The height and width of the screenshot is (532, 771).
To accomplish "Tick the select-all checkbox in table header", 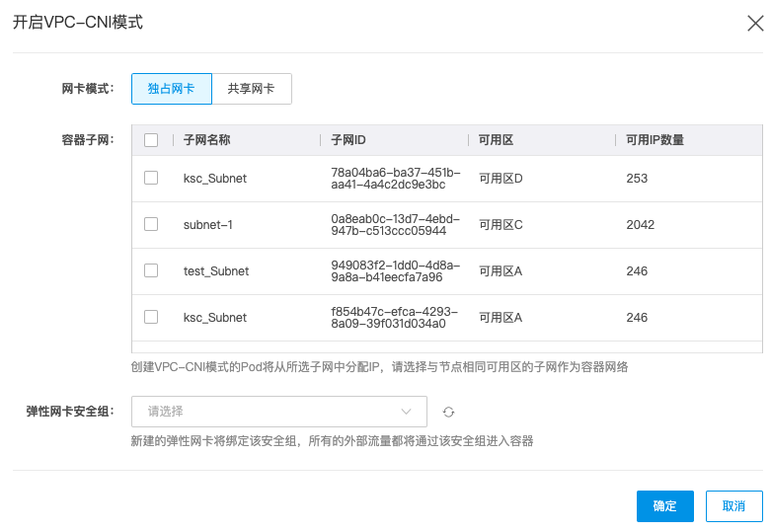I will click(151, 140).
